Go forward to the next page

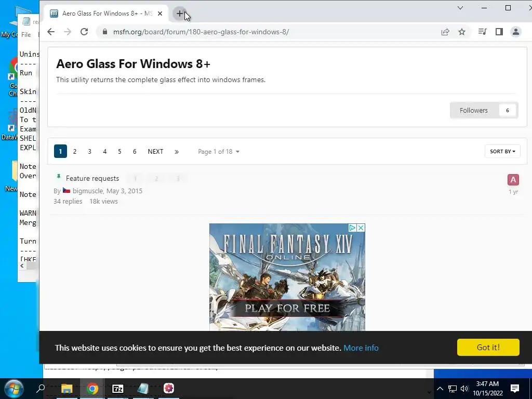68,32
